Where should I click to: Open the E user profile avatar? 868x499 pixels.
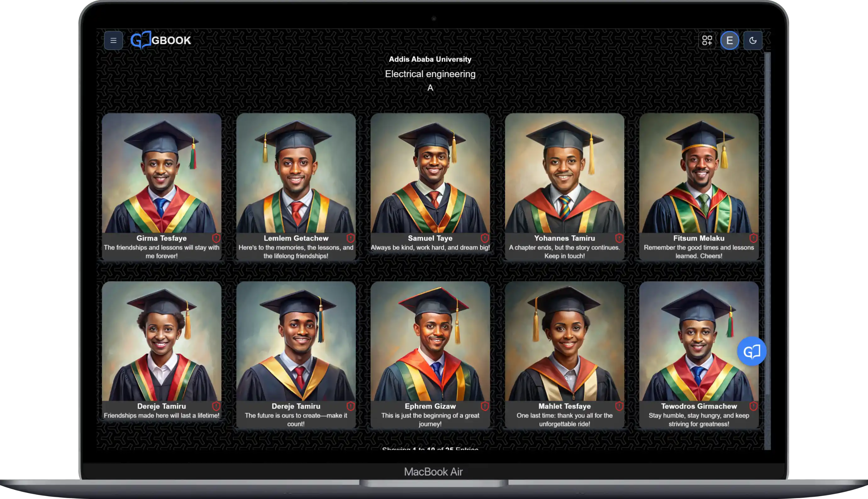[730, 41]
